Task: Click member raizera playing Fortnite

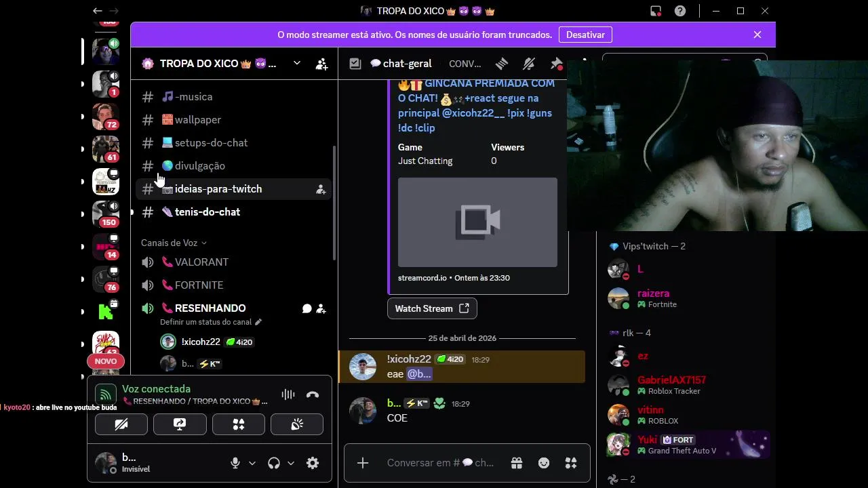Action: 686,298
